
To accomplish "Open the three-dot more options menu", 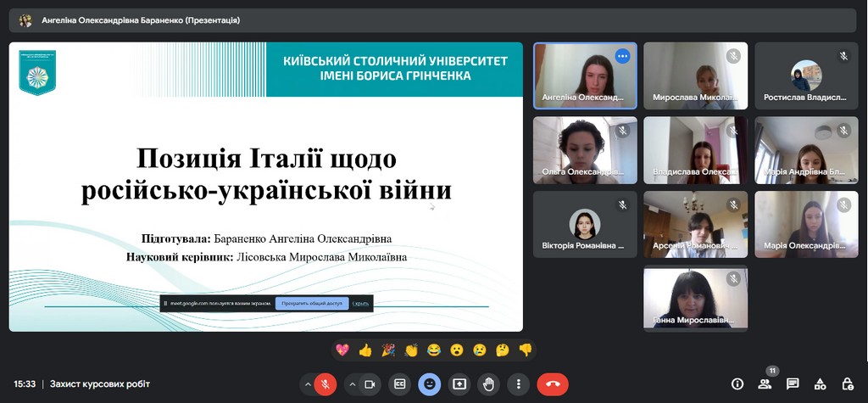I will (518, 384).
